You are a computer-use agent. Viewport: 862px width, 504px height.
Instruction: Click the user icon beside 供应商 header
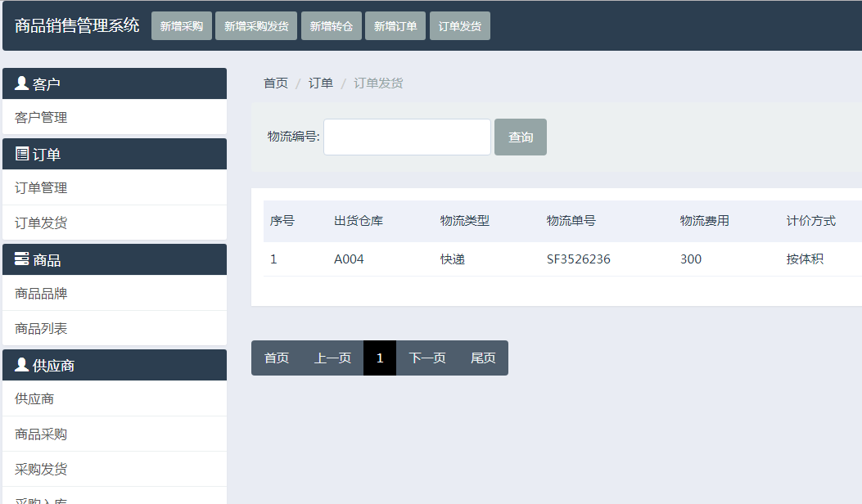(21, 365)
